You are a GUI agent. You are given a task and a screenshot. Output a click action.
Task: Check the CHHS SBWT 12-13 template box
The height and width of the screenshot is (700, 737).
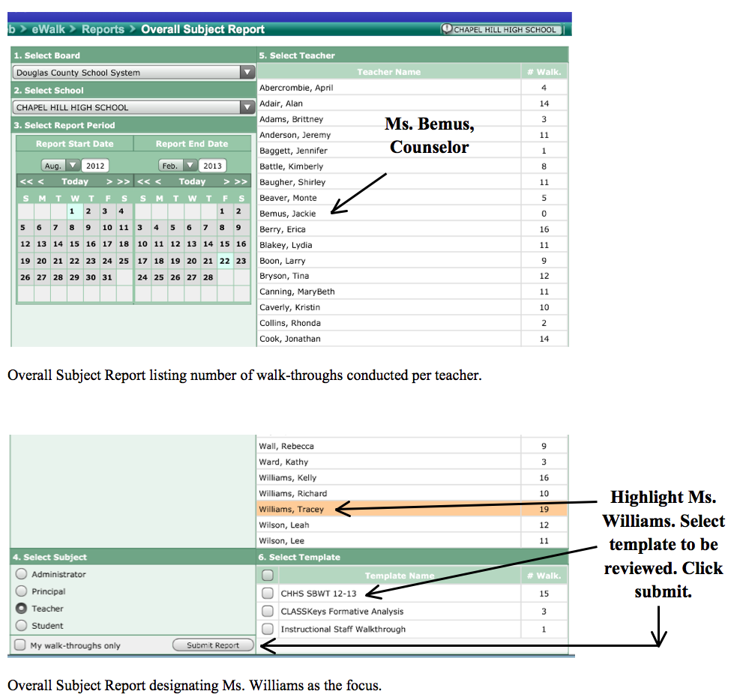(268, 593)
